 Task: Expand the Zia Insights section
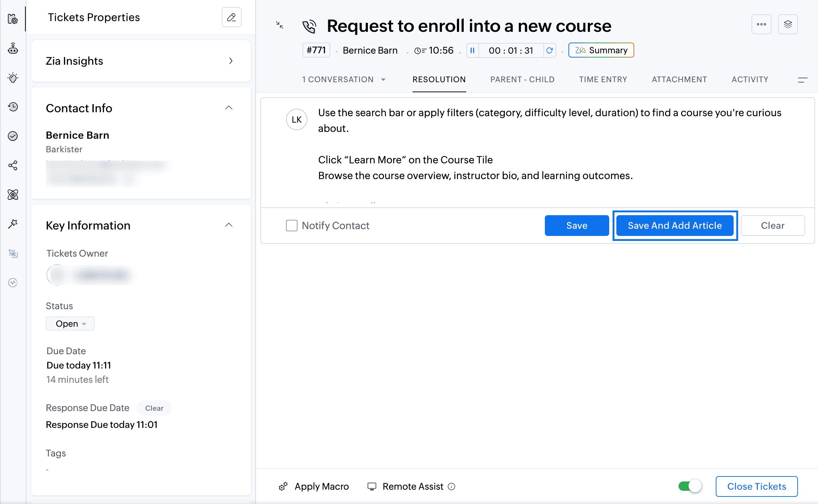click(x=231, y=61)
